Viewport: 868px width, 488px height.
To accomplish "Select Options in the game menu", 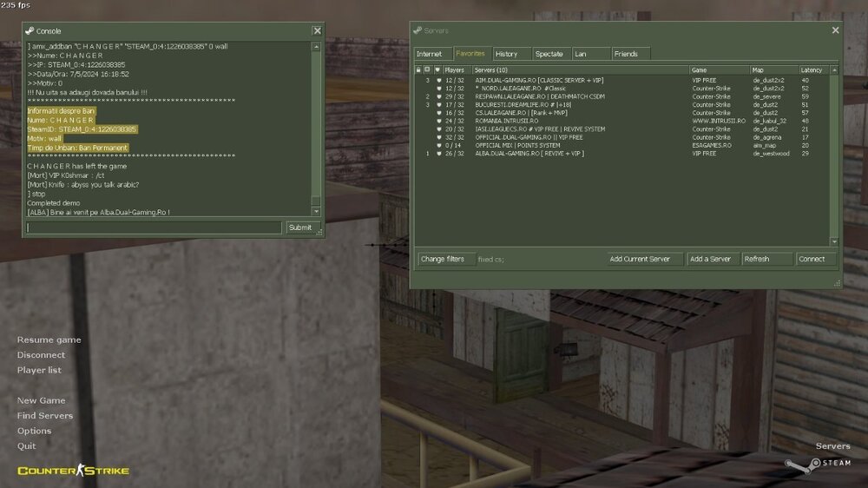I will (x=35, y=431).
